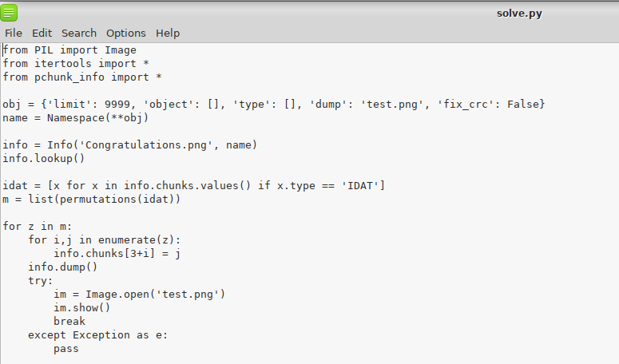619x364 pixels.
Task: Click the 'm = list(permutations(idat))' line
Action: pyautogui.click(x=92, y=200)
